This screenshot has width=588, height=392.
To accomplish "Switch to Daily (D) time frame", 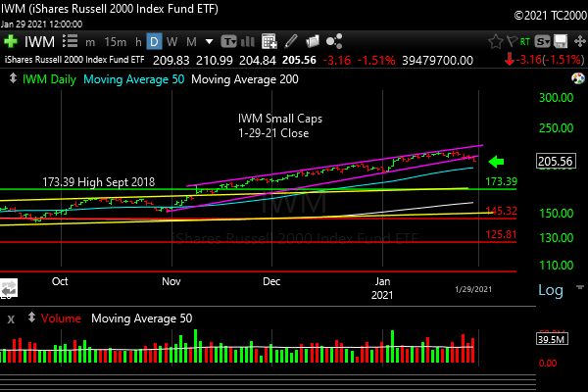I will 154,42.
